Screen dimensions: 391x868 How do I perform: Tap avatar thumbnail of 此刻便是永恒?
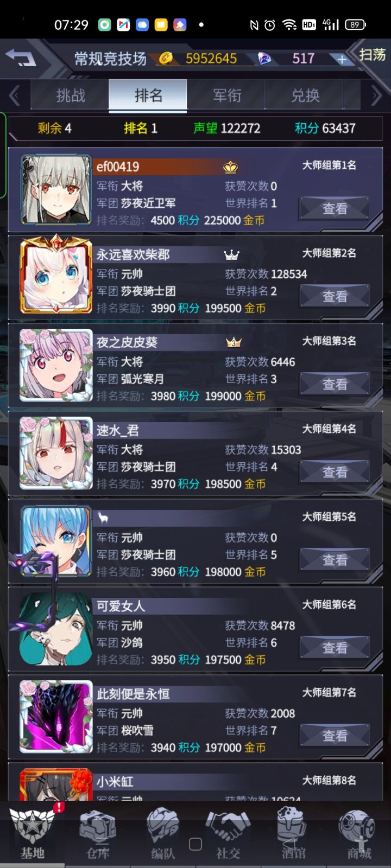pyautogui.click(x=56, y=717)
